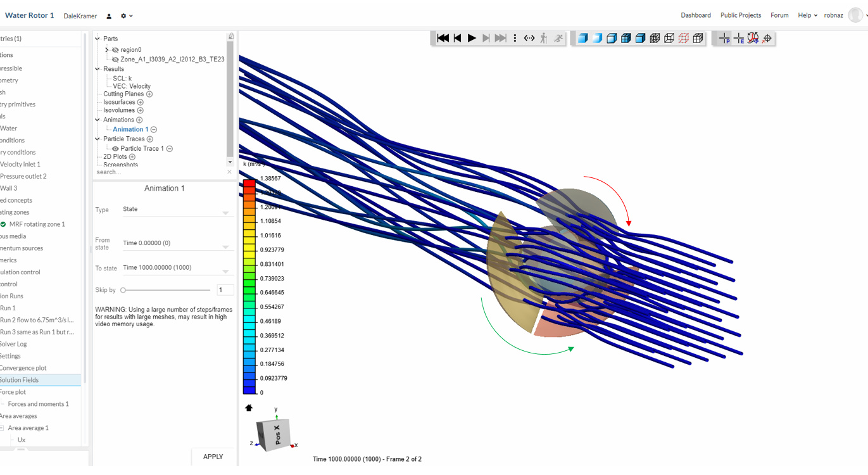Image resolution: width=868 pixels, height=475 pixels.
Task: Toggle visibility of region0 part
Action: pos(115,50)
